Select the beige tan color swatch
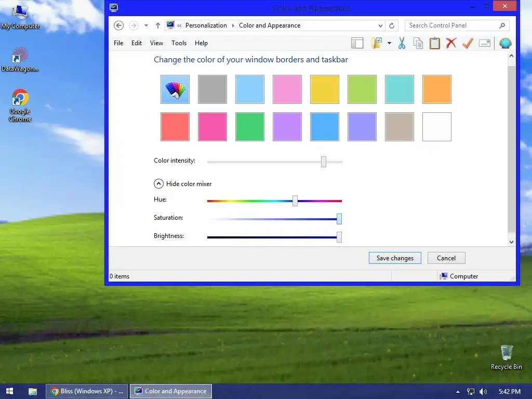The height and width of the screenshot is (399, 532). tap(400, 127)
